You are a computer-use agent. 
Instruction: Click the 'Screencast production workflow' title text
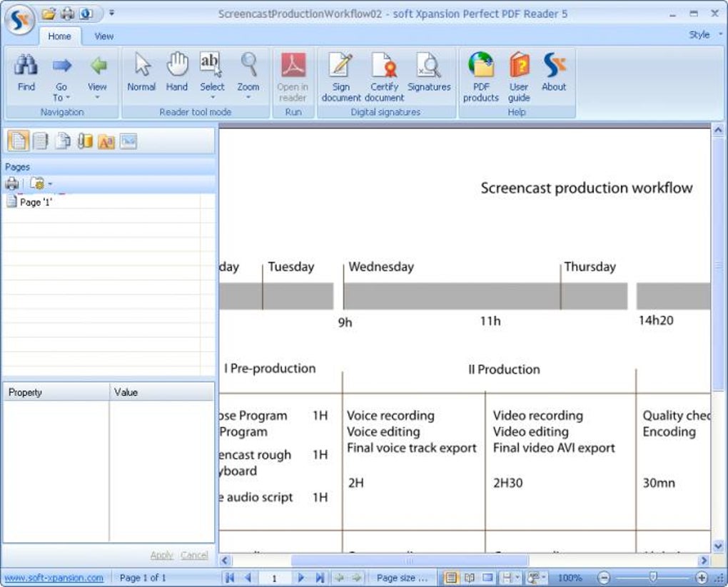click(587, 188)
